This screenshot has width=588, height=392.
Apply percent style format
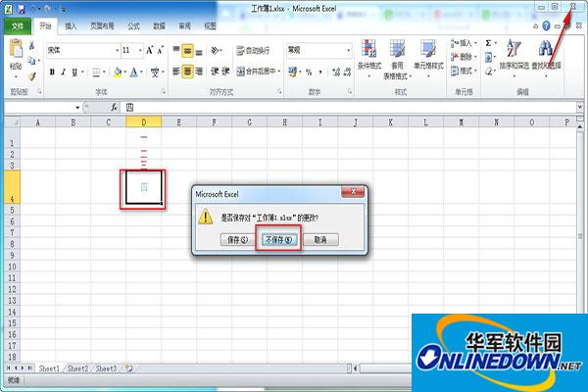coord(309,72)
